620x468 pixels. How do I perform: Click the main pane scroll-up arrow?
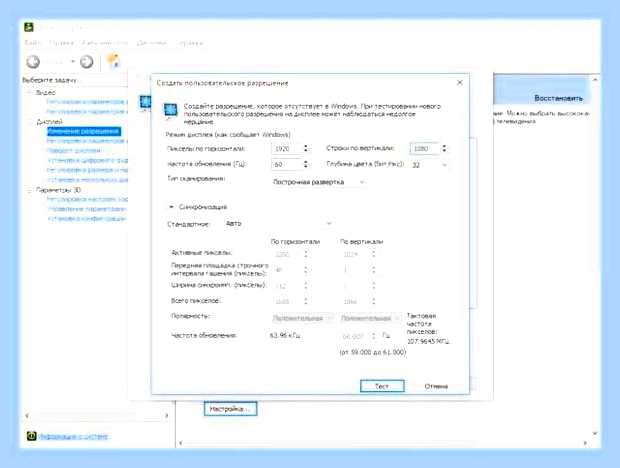(x=595, y=80)
